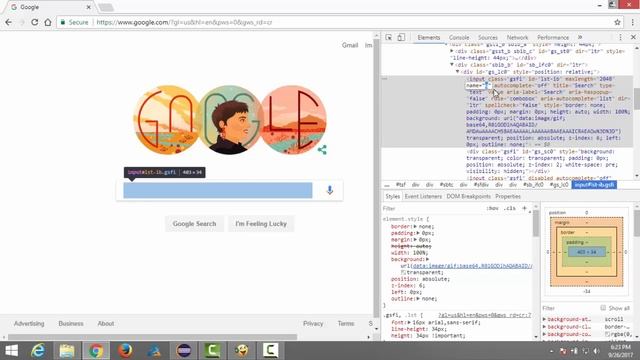Switch to Console tab
This screenshot has height=360, width=640.
(459, 37)
